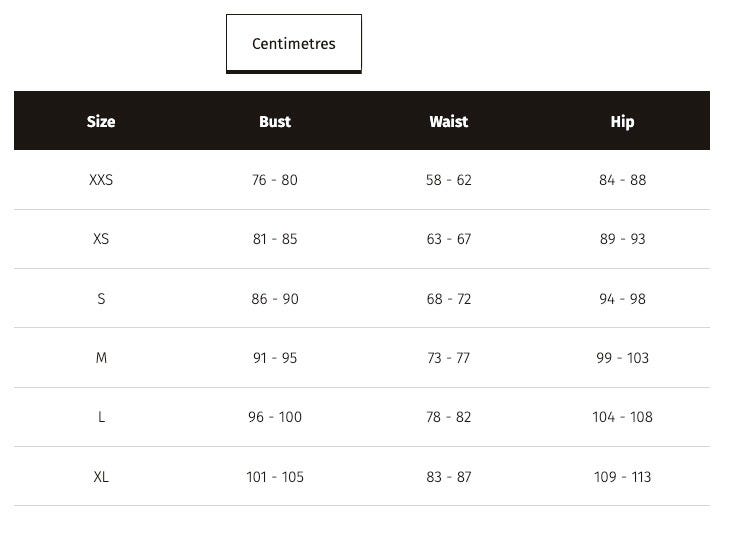This screenshot has width=729, height=535.
Task: Click the Bust column header
Action: click(x=275, y=121)
